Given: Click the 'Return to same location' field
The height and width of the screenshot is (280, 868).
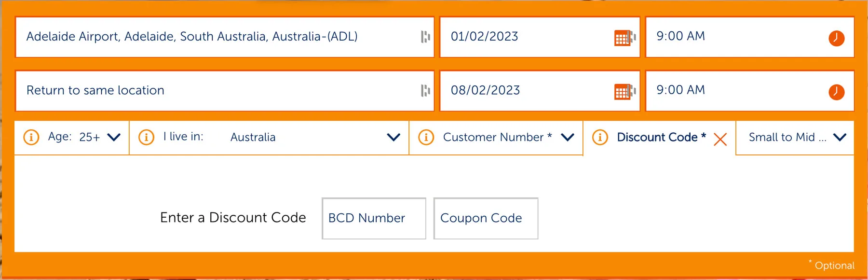Looking at the screenshot, I should [x=217, y=91].
